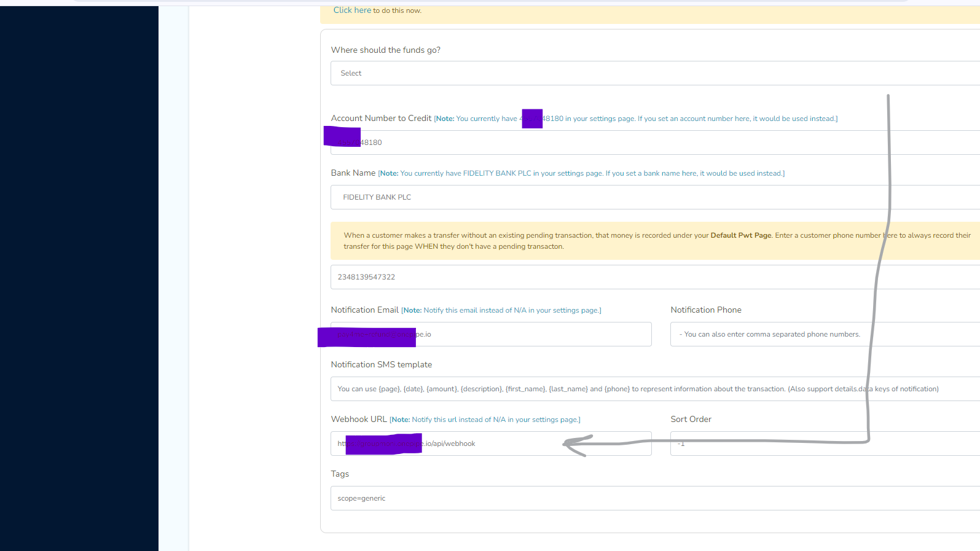Click the 'Account Number to Credit' label
This screenshot has height=551, width=980.
pos(381,119)
